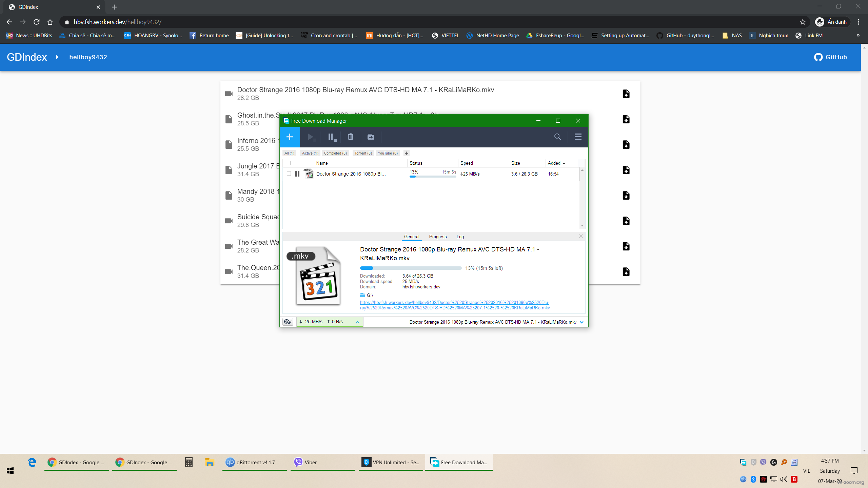Image resolution: width=868 pixels, height=488 pixels.
Task: Switch to Completed (0) filter tab
Action: click(x=335, y=153)
